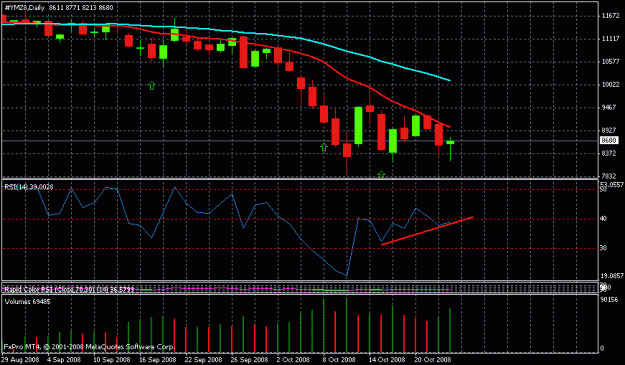Click the 11117 price axis label
Viewport: 625px width, 365px height.
click(x=610, y=39)
